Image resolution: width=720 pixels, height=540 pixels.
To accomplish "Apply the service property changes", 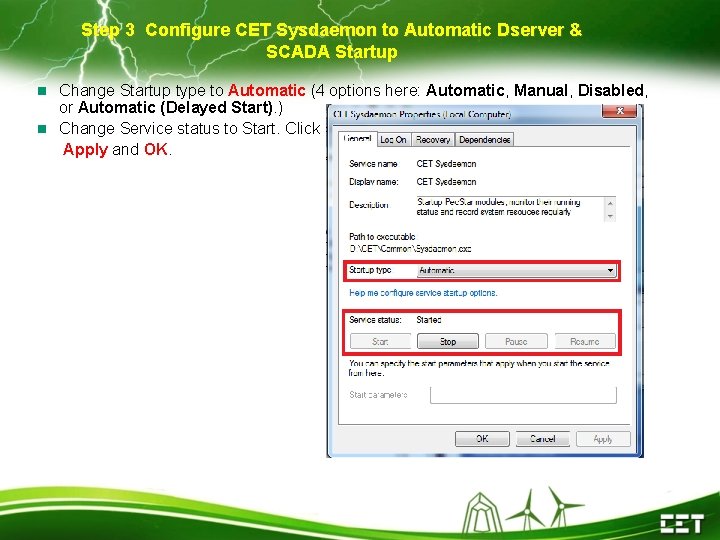I will click(603, 439).
